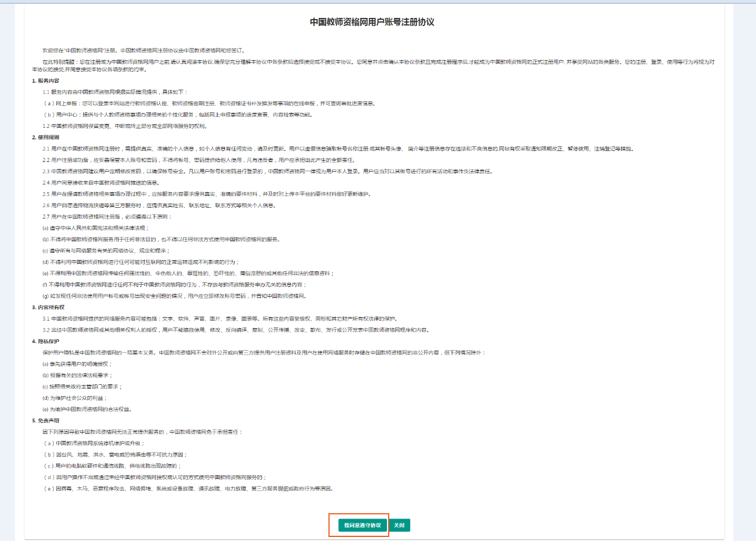This screenshot has width=756, height=541.
Task: Click line （d）因用户操作不当
Action: 155,477
